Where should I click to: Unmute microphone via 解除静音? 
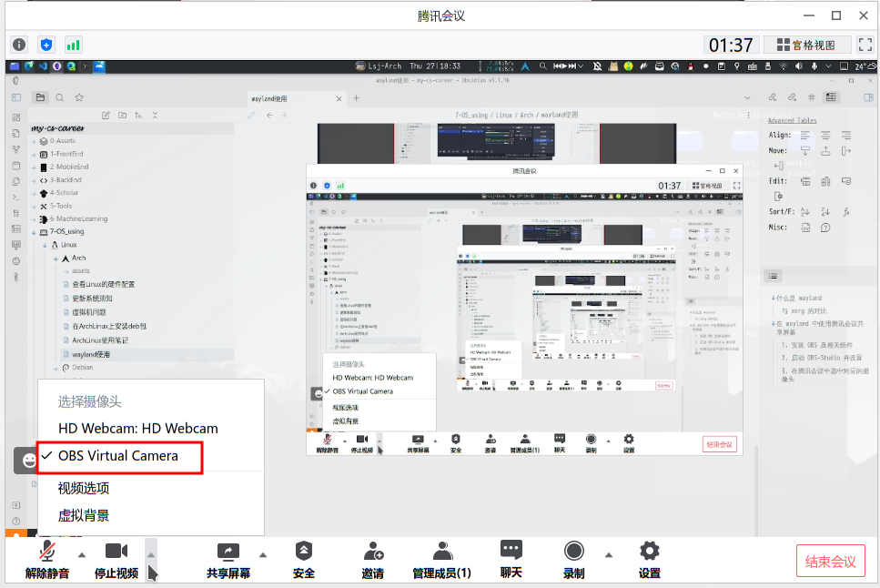coord(47,560)
